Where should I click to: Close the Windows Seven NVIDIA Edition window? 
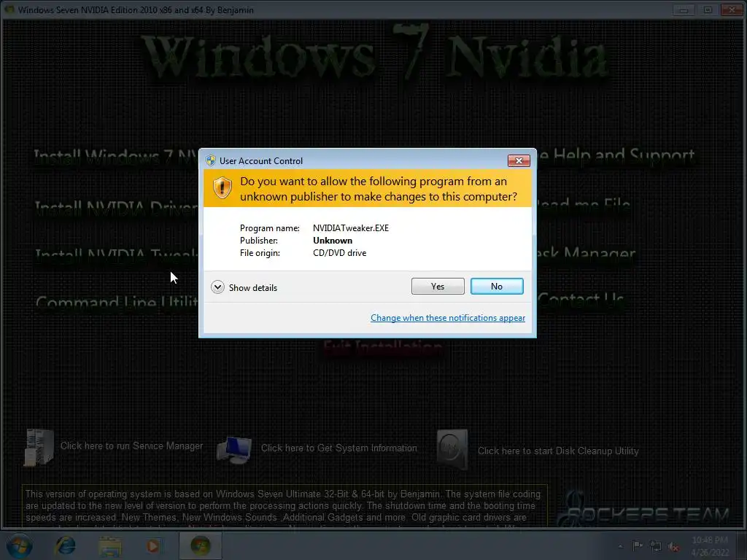[x=732, y=9]
